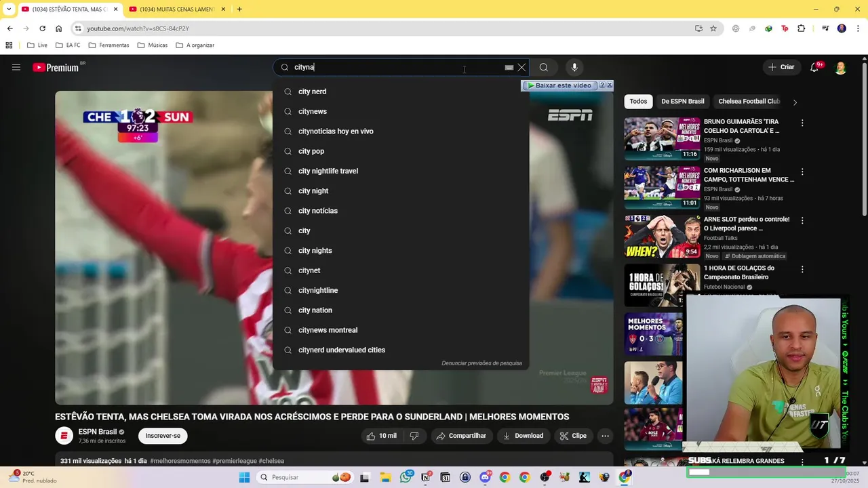Select the 'Todos' filter chip

coord(638,101)
